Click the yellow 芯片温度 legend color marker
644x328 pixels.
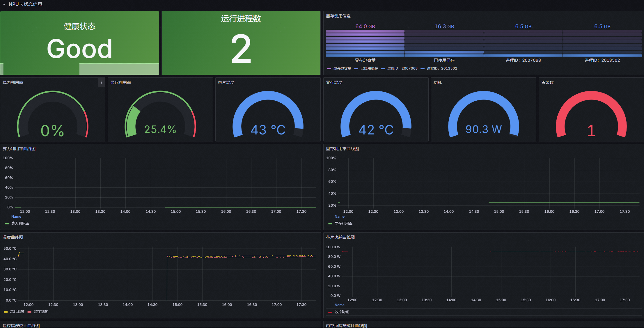tap(6, 312)
